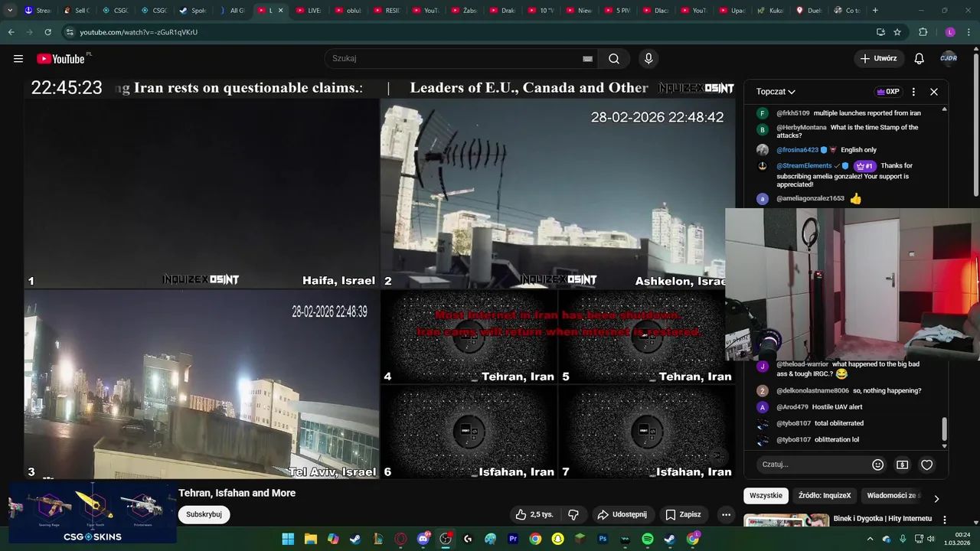This screenshot has height=551, width=980.
Task: Go back in browser history
Action: (11, 32)
